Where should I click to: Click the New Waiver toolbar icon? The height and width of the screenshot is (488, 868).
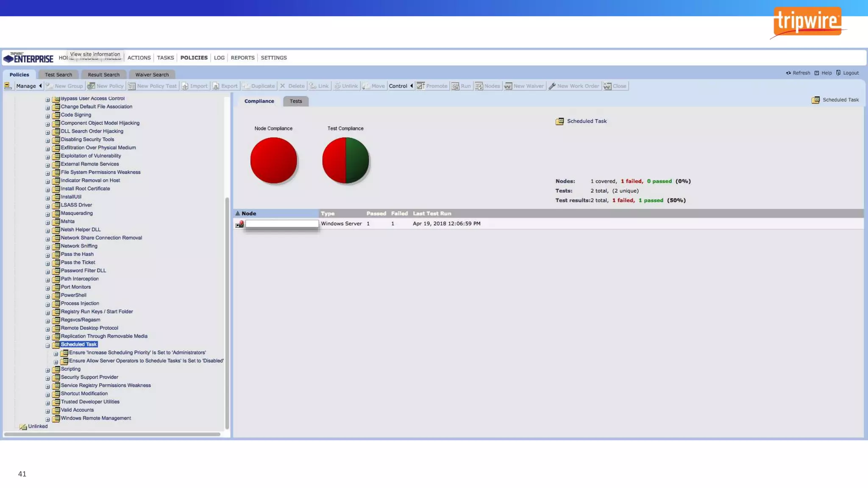[508, 86]
